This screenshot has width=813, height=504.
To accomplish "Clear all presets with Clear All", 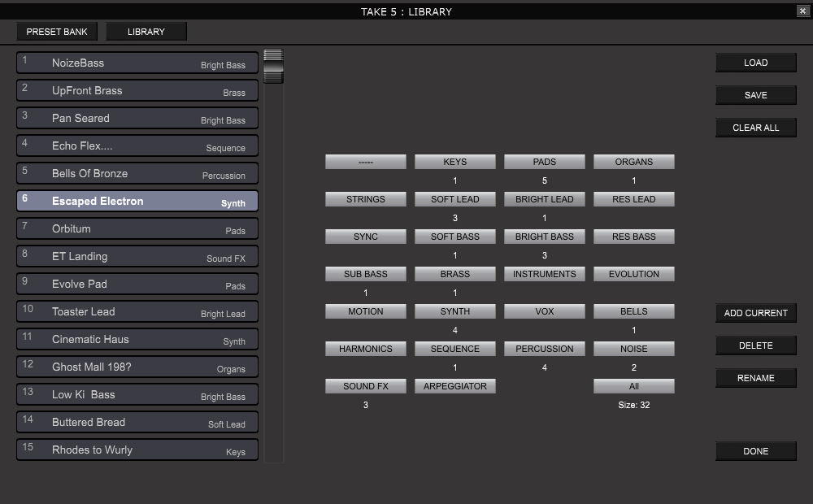I will click(x=756, y=128).
